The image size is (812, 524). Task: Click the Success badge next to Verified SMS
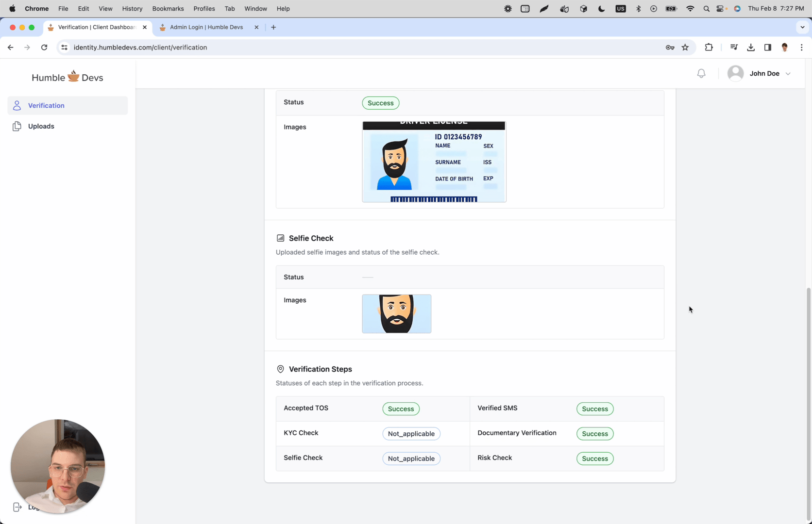[x=595, y=409]
